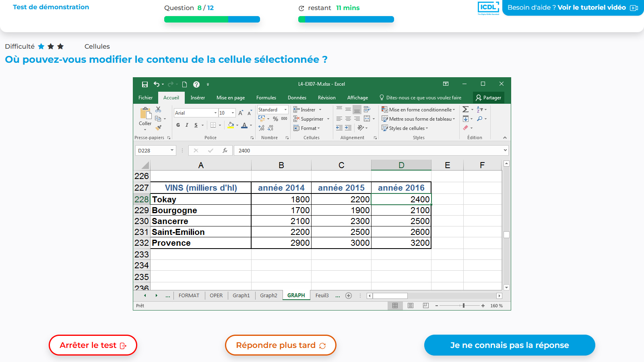644x362 pixels.
Task: Decrease font size with smaller A icon
Action: (250, 113)
